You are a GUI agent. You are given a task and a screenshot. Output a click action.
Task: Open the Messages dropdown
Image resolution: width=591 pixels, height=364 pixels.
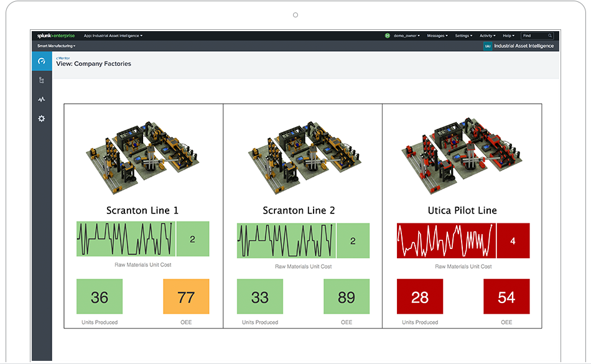coord(437,36)
